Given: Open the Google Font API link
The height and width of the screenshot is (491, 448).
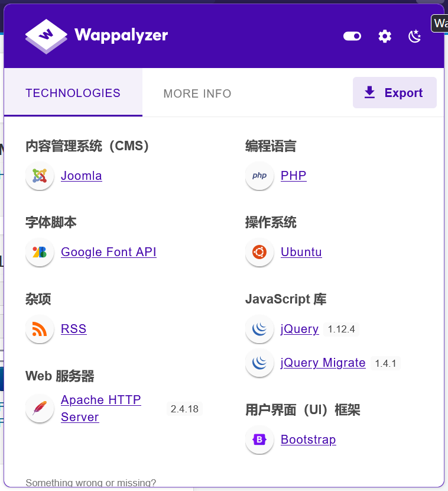Looking at the screenshot, I should (109, 252).
